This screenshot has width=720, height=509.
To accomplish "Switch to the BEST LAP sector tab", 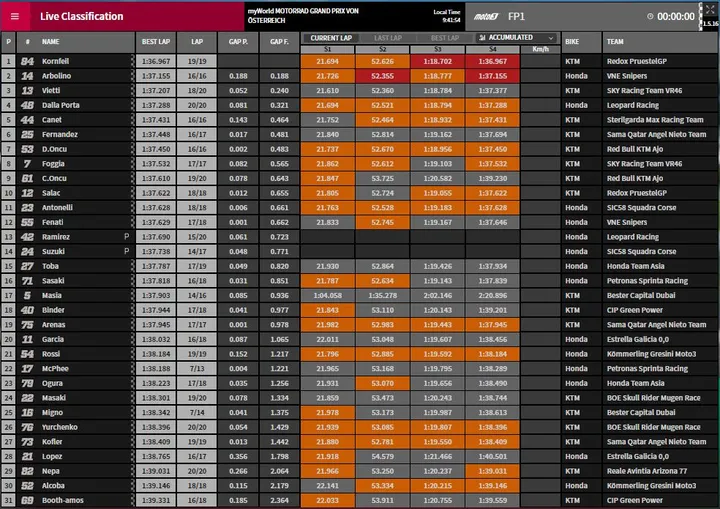I will coord(444,38).
